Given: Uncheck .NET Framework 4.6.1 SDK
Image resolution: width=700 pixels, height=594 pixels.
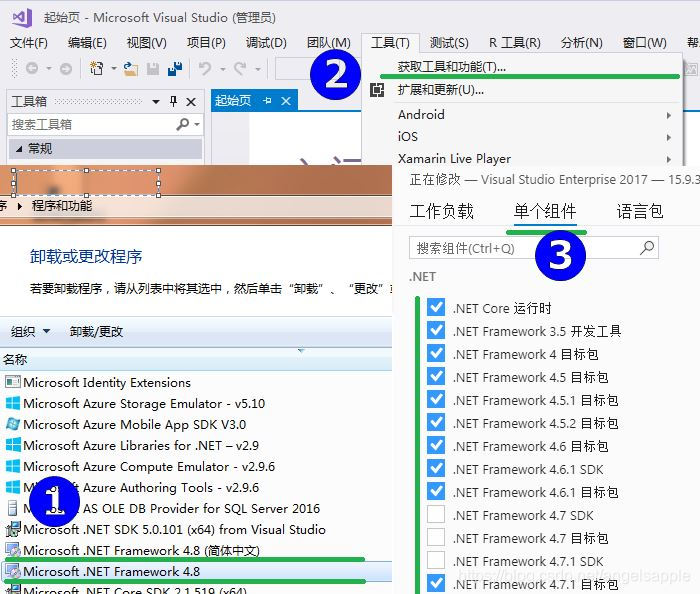Looking at the screenshot, I should click(436, 469).
